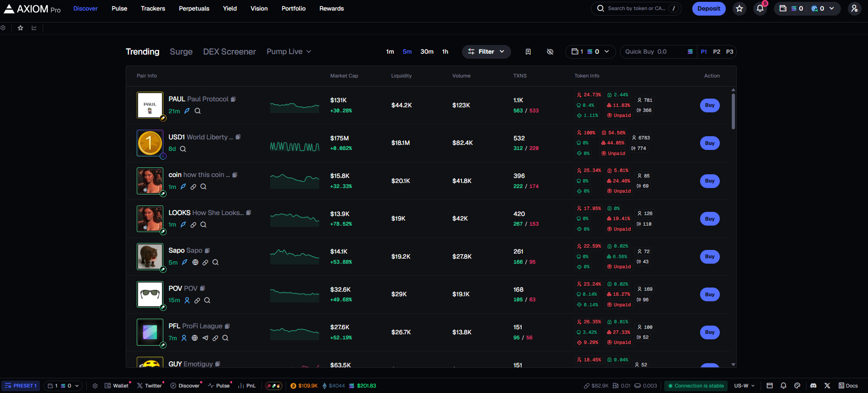Switch to the Surge tab
868x393 pixels.
click(181, 52)
